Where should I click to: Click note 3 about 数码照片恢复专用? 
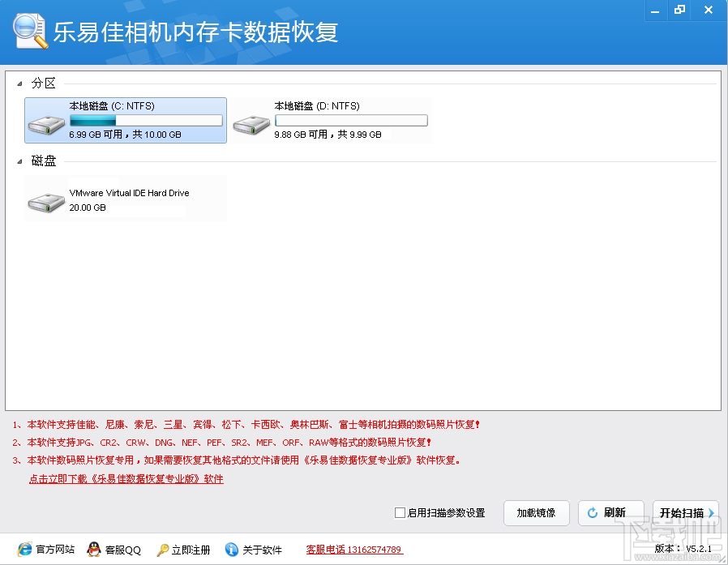click(x=237, y=460)
